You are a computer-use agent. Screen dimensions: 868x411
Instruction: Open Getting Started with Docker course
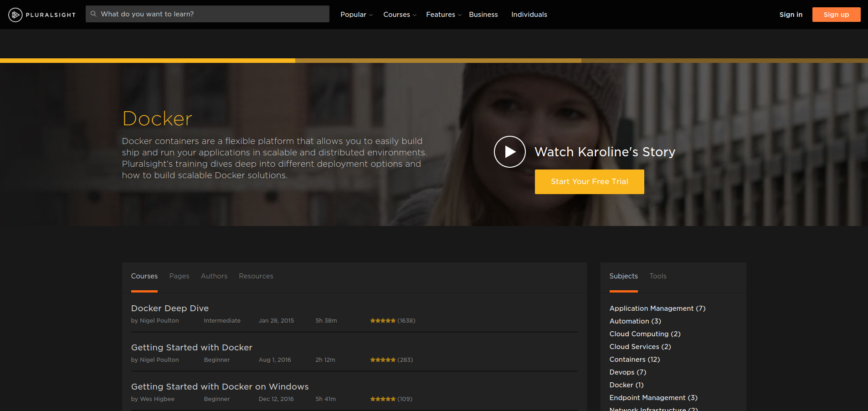click(192, 348)
